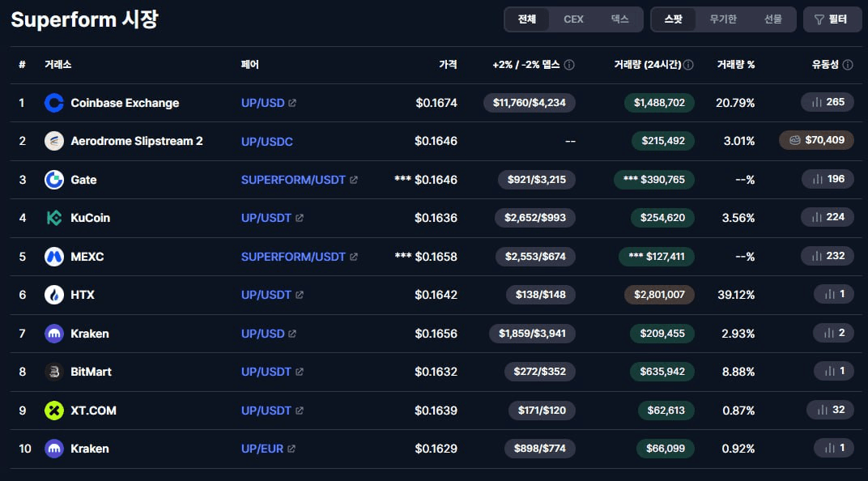The image size is (868, 481).
Task: Switch to the 선물 market type tab
Action: (772, 19)
